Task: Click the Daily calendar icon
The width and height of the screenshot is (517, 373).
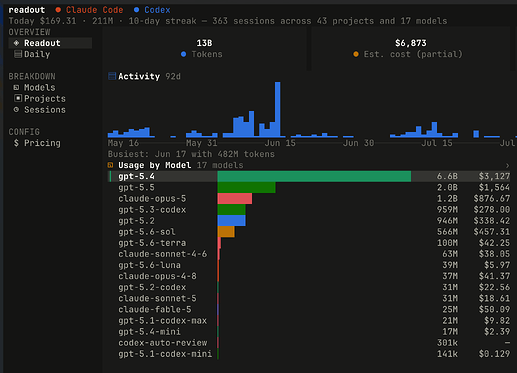Action: (x=18, y=54)
